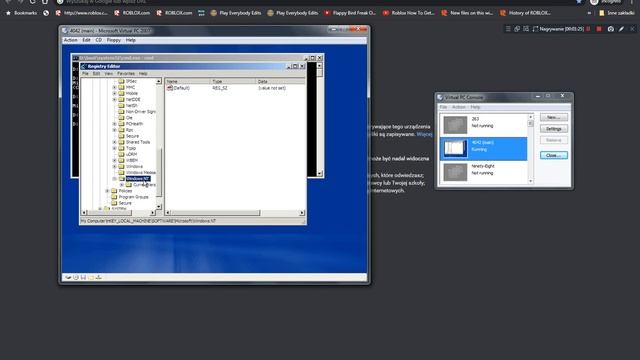Click the (Default) value icon in Registry Editor
This screenshot has width=640, height=360.
point(170,88)
